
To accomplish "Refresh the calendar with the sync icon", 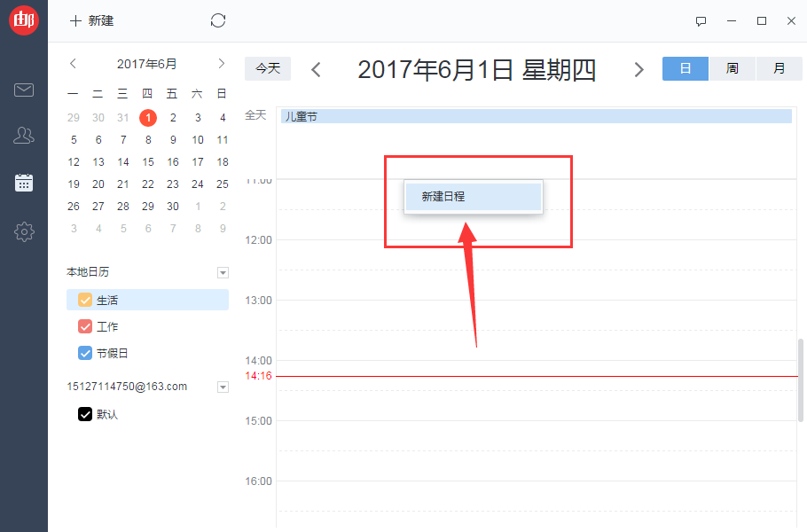I will (218, 20).
